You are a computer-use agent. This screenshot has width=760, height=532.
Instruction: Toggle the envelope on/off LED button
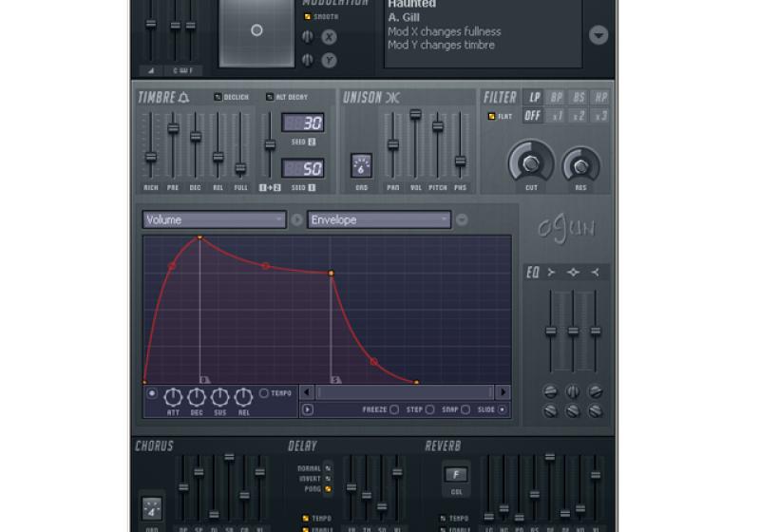[x=152, y=393]
